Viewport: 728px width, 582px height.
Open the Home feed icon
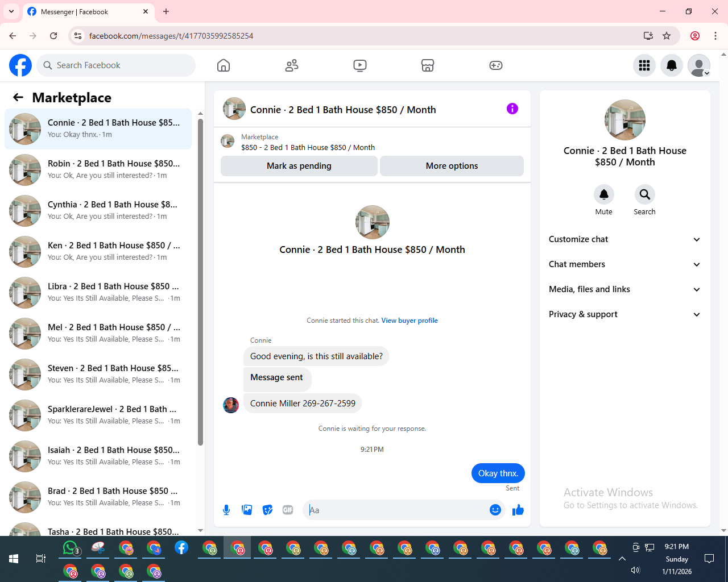click(224, 65)
